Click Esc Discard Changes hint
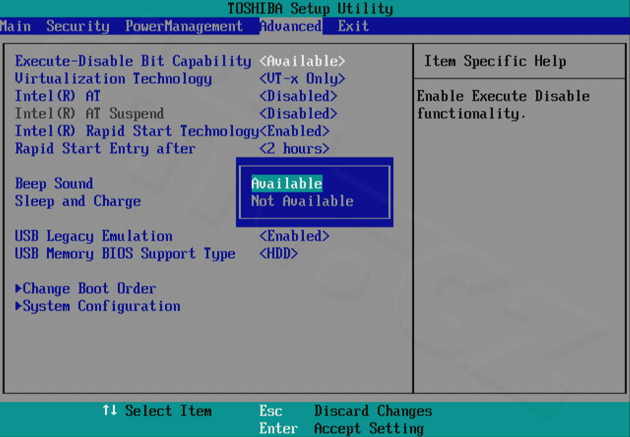 [x=346, y=411]
